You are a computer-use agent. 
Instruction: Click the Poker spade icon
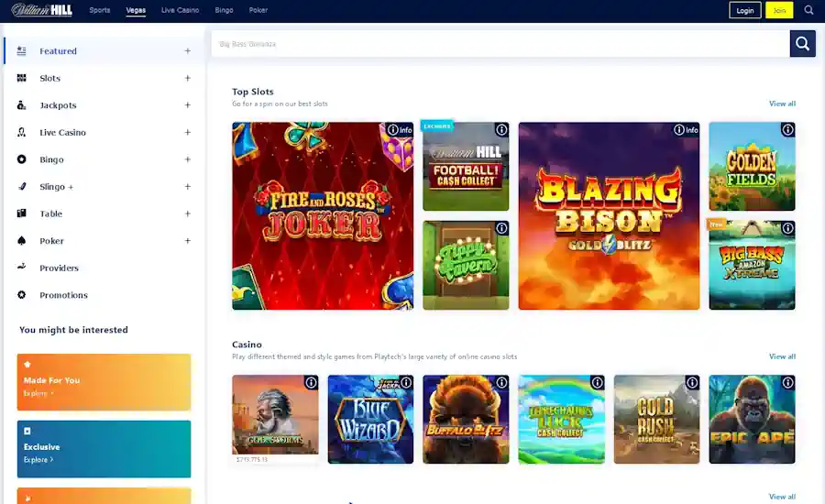point(22,240)
